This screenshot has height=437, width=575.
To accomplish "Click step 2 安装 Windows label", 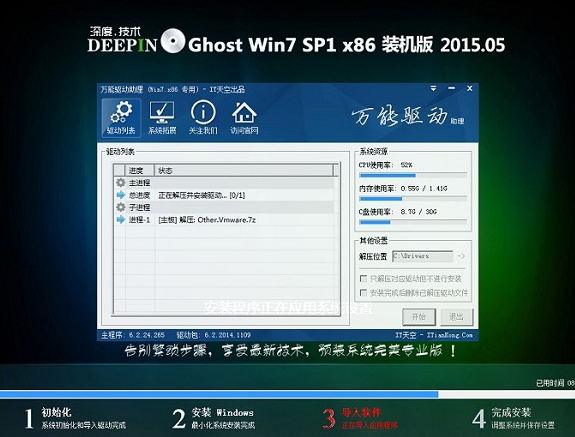I will [x=222, y=413].
